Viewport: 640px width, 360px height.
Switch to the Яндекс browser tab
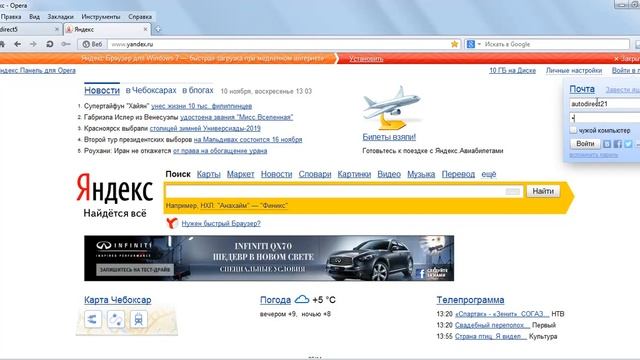107,29
